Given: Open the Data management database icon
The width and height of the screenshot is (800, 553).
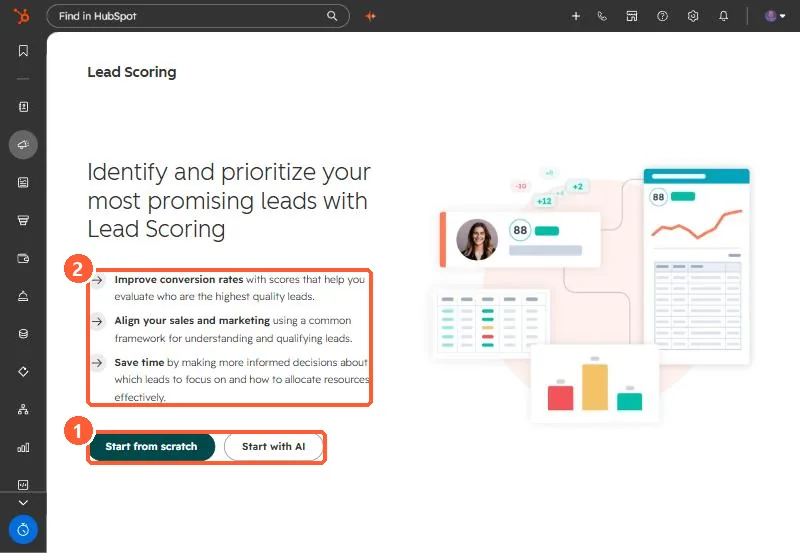Looking at the screenshot, I should coord(23,334).
